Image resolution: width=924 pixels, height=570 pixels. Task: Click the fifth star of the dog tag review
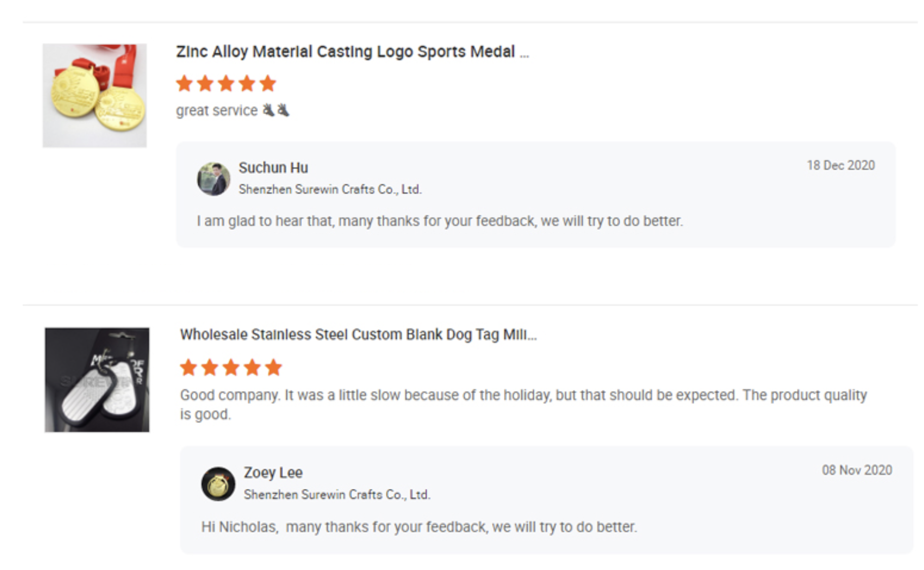click(x=273, y=367)
